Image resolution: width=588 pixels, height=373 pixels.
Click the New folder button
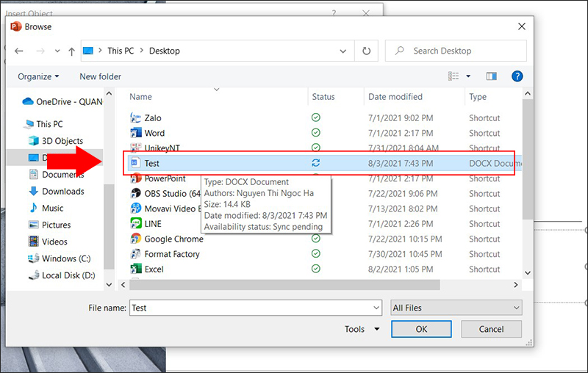[x=100, y=76]
